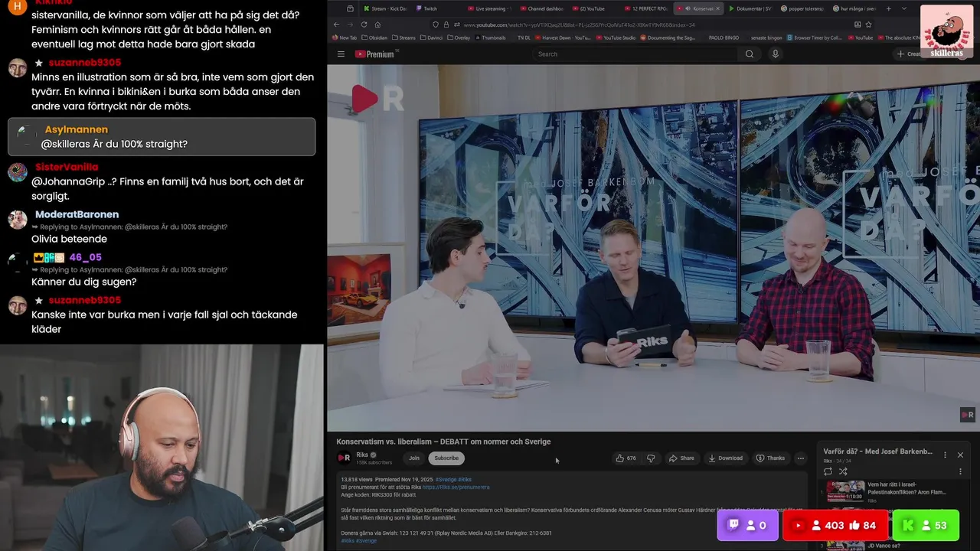Click the Riks watermark on video
Image resolution: width=980 pixels, height=551 pixels.
pyautogui.click(x=968, y=415)
